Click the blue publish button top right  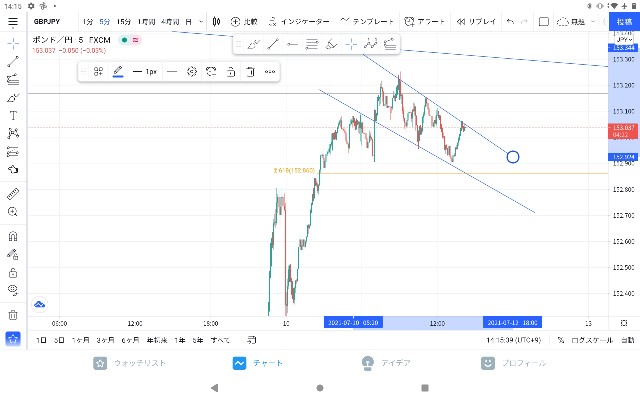tap(624, 22)
